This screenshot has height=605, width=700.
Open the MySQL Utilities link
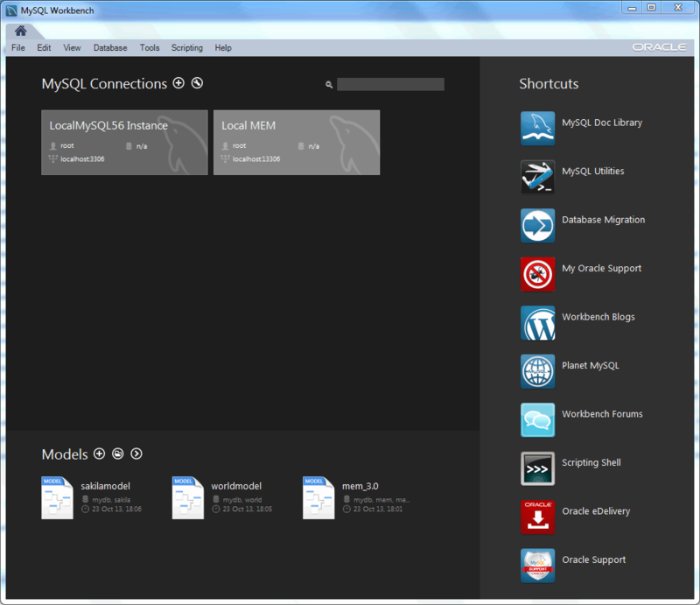(x=593, y=171)
